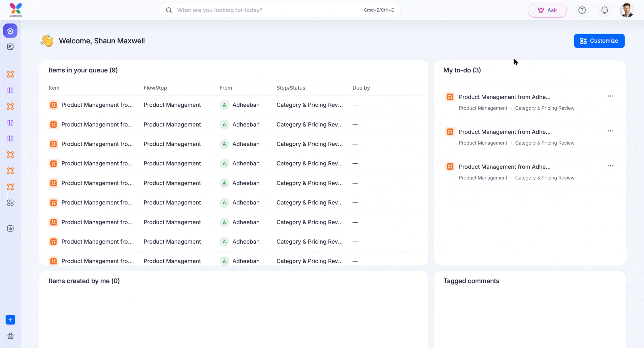Click the 'Flow/App' column header
Image resolution: width=644 pixels, height=348 pixels.
[155, 88]
